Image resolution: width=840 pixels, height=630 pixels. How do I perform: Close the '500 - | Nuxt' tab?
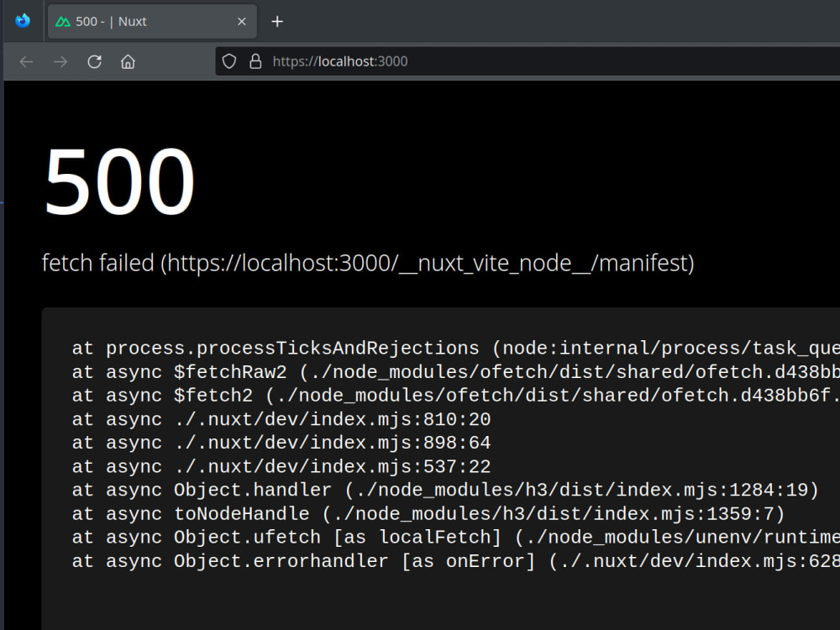[242, 22]
